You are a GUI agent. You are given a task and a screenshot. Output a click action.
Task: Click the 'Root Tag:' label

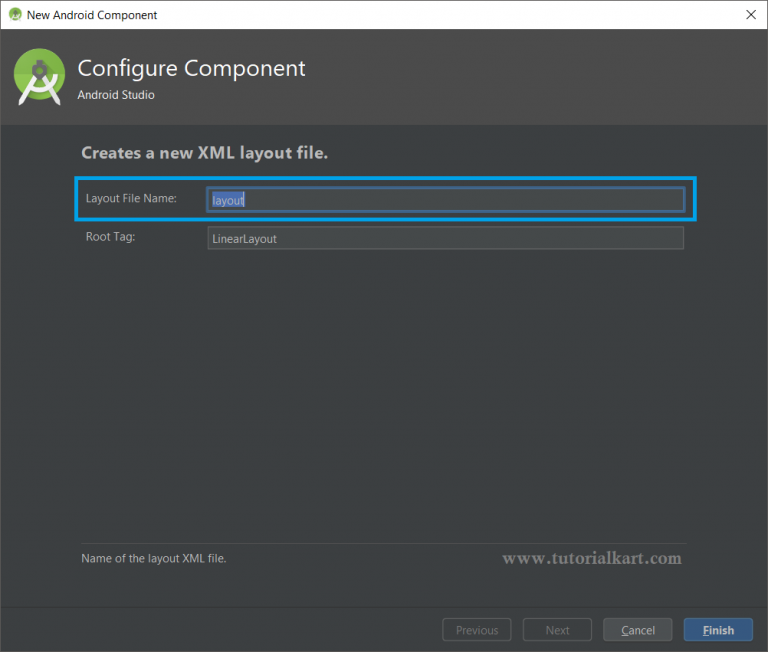point(110,237)
